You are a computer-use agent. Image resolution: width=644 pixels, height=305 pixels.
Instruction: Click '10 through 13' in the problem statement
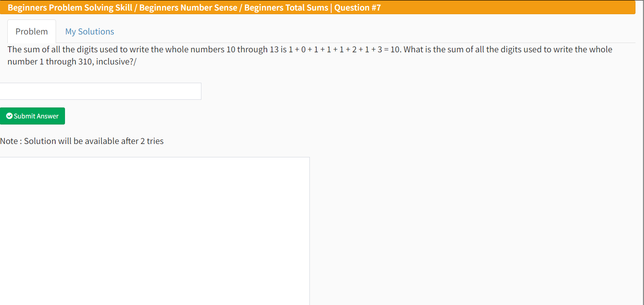coord(253,49)
